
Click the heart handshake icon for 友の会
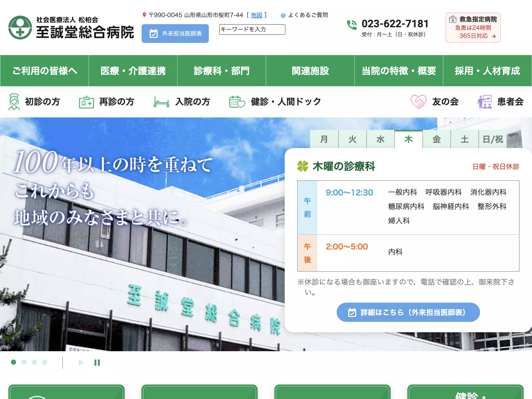coord(418,102)
